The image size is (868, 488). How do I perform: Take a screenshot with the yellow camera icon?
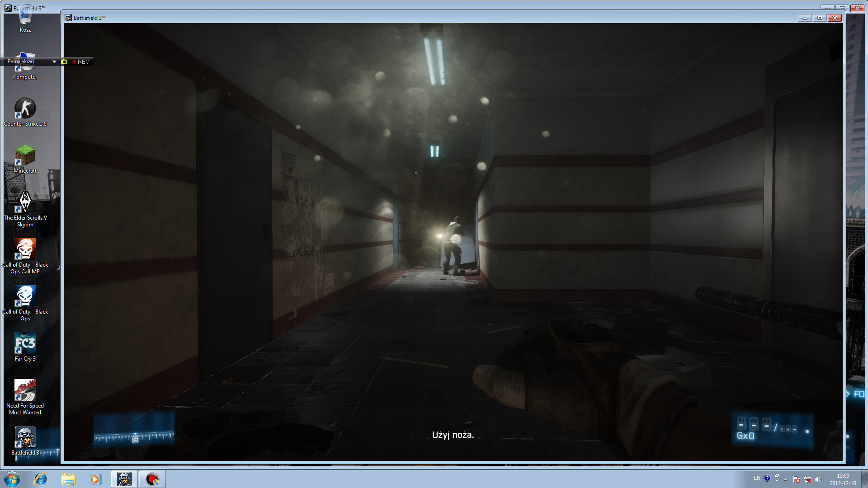[x=64, y=61]
